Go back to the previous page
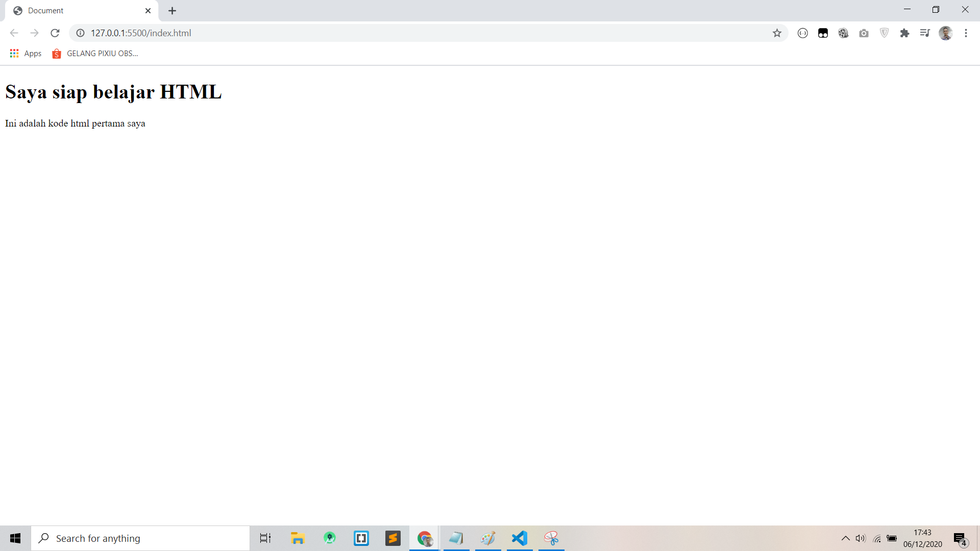Viewport: 980px width, 551px height. (x=14, y=33)
